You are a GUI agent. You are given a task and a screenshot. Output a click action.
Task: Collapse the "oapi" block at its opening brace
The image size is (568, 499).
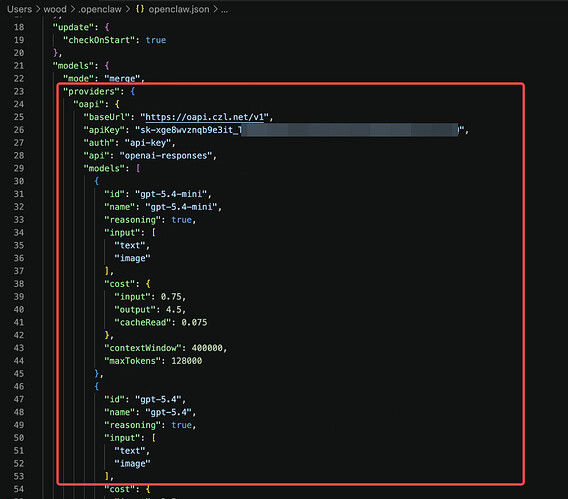point(117,104)
